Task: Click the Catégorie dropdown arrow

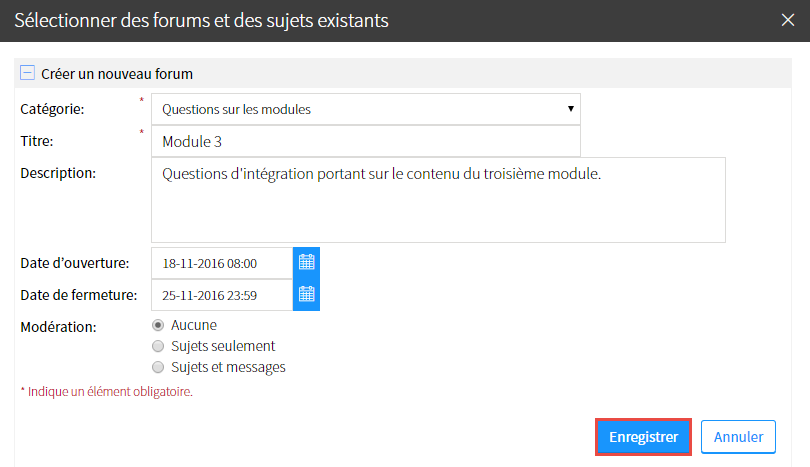Action: pos(570,109)
